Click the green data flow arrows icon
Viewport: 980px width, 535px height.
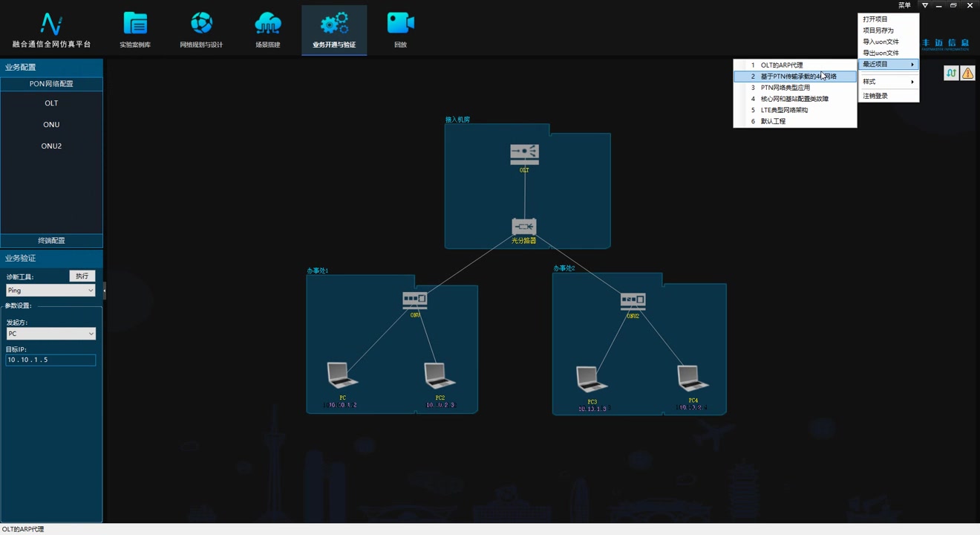[951, 73]
